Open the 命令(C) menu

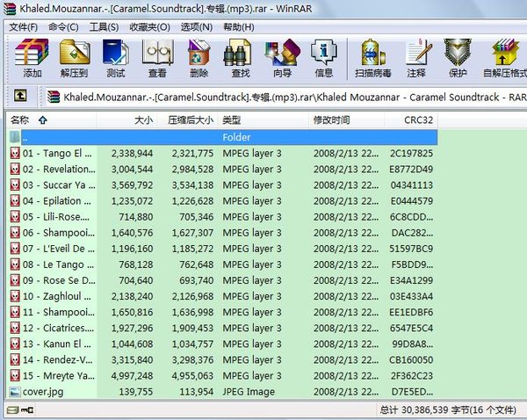(x=63, y=27)
